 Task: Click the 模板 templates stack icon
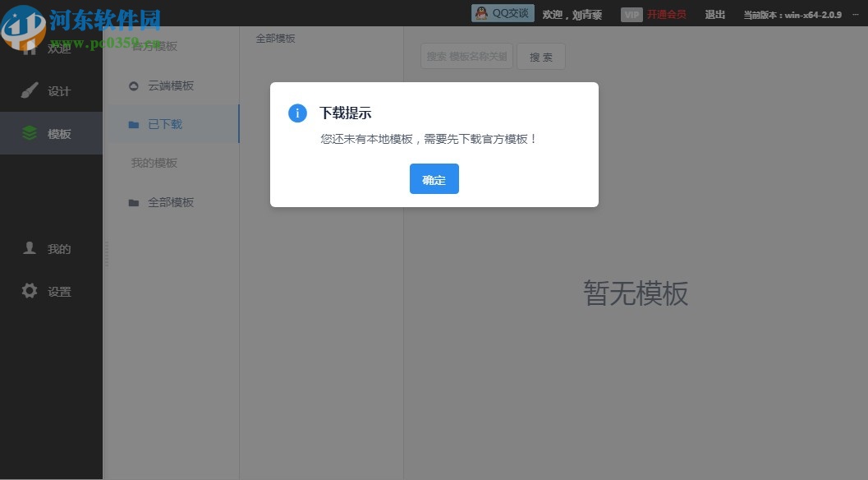tap(30, 132)
